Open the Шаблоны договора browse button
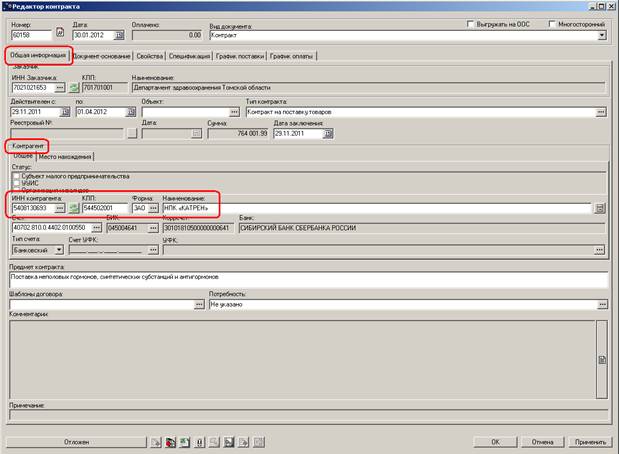 (198, 304)
